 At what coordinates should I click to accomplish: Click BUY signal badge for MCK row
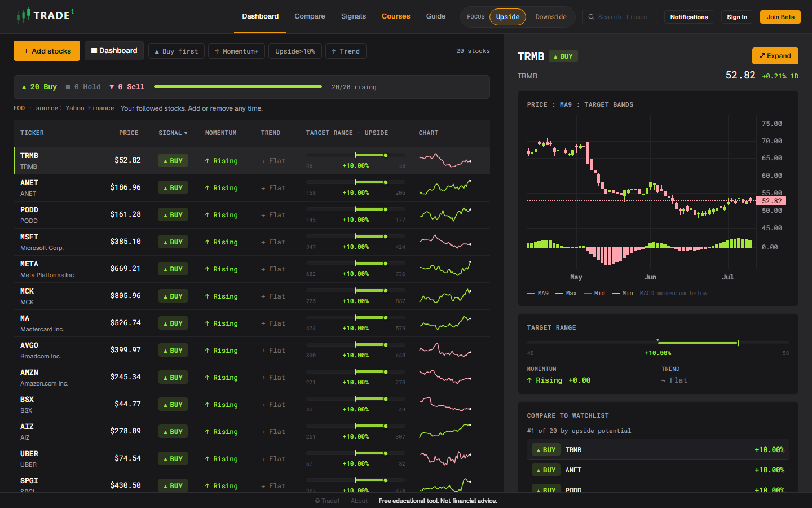coord(173,296)
